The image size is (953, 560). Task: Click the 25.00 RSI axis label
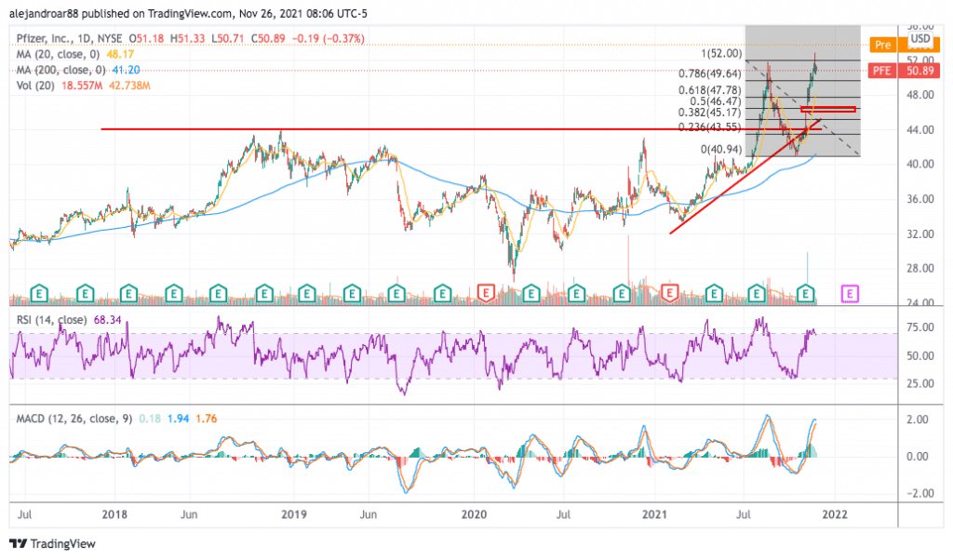pyautogui.click(x=919, y=383)
